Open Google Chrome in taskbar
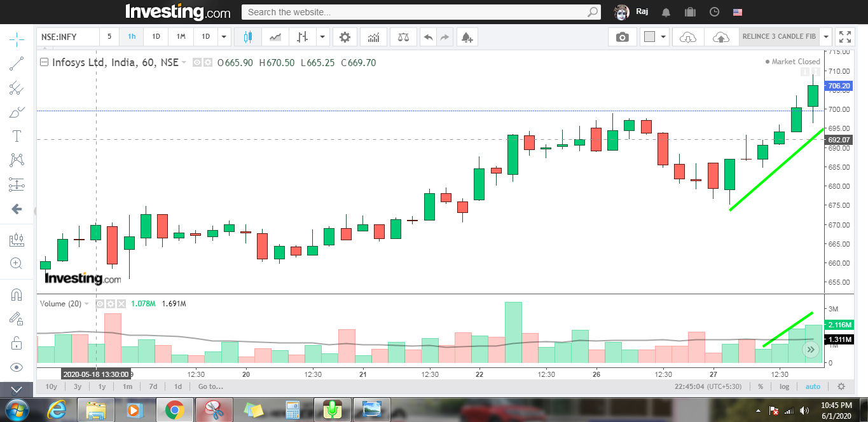Screen dimensions: 868x422 (175, 411)
